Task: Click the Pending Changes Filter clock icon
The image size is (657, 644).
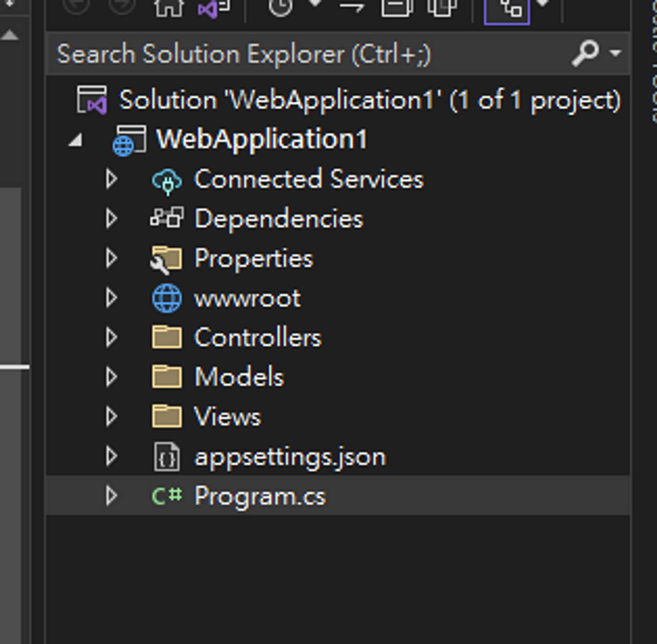Action: (x=280, y=7)
